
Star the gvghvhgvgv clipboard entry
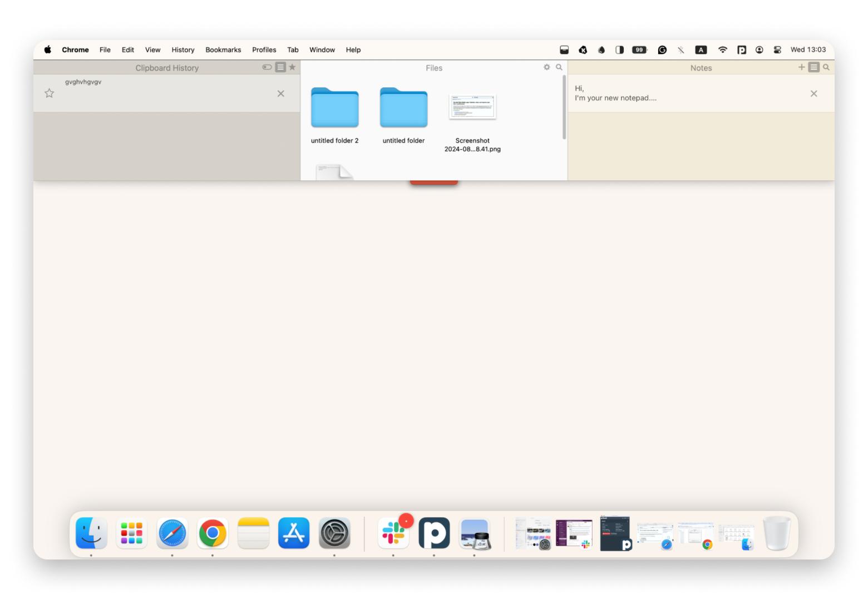pyautogui.click(x=50, y=93)
